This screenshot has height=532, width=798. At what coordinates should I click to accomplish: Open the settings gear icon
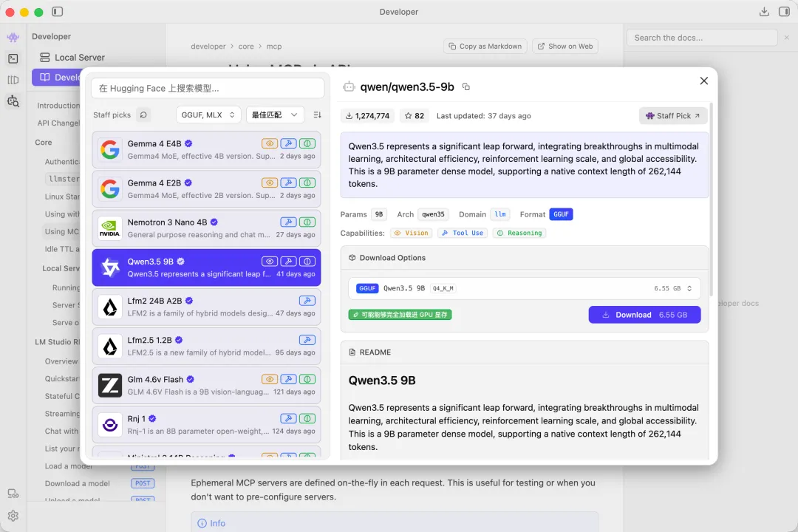[13, 516]
